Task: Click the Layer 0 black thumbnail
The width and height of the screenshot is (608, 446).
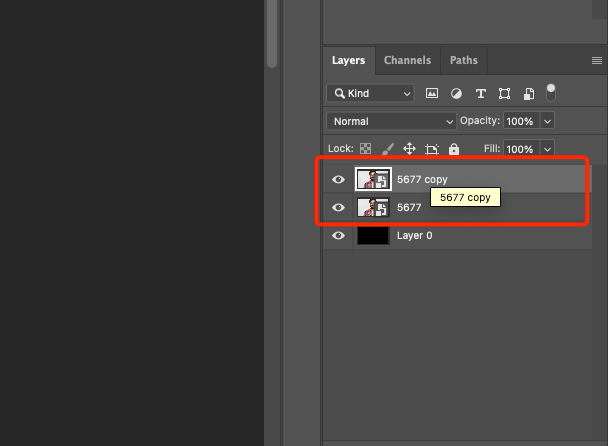Action: point(373,235)
